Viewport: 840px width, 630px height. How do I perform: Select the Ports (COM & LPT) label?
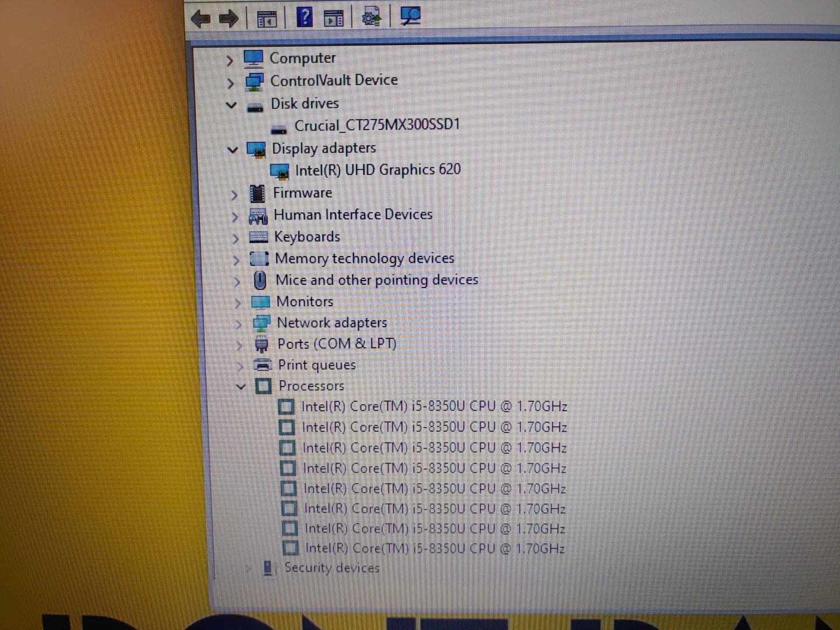point(337,344)
